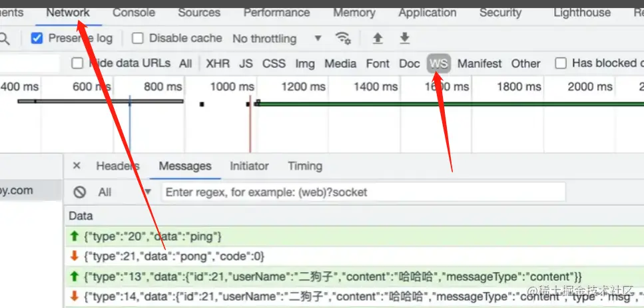Go to the Performance tab
The image size is (644, 308).
click(277, 13)
